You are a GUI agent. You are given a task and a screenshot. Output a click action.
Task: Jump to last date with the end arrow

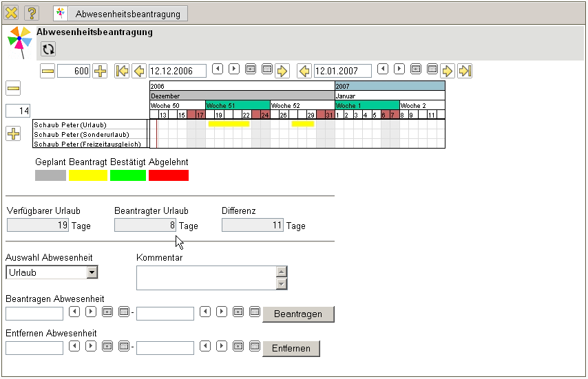tap(465, 71)
